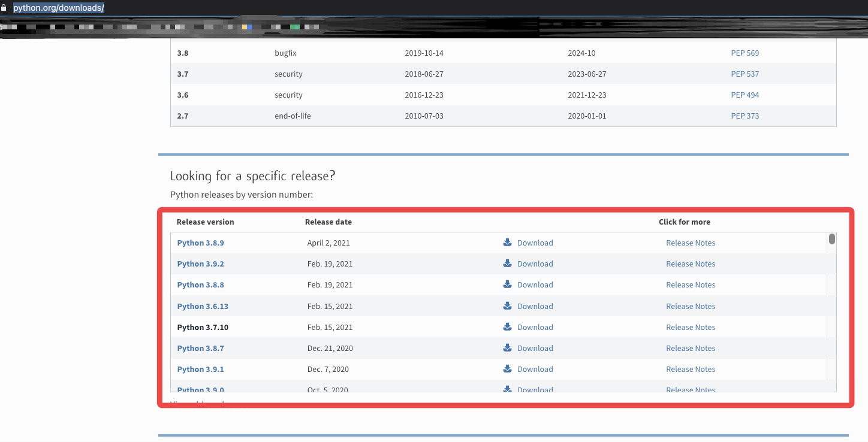Image resolution: width=868 pixels, height=442 pixels.
Task: Click the '2016-12-23' first release date
Action: point(424,95)
